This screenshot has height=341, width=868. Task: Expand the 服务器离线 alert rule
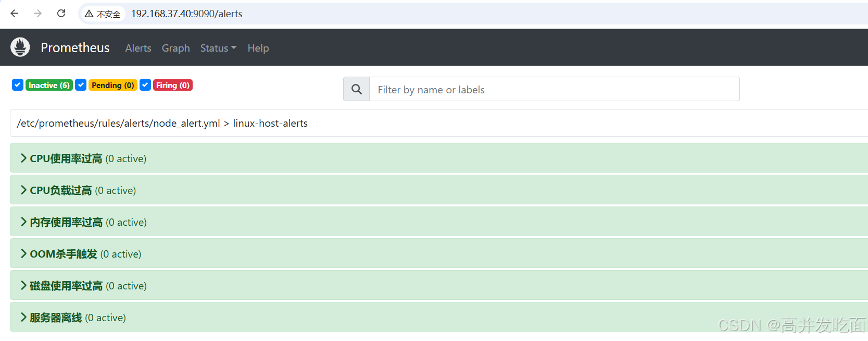tap(438, 317)
